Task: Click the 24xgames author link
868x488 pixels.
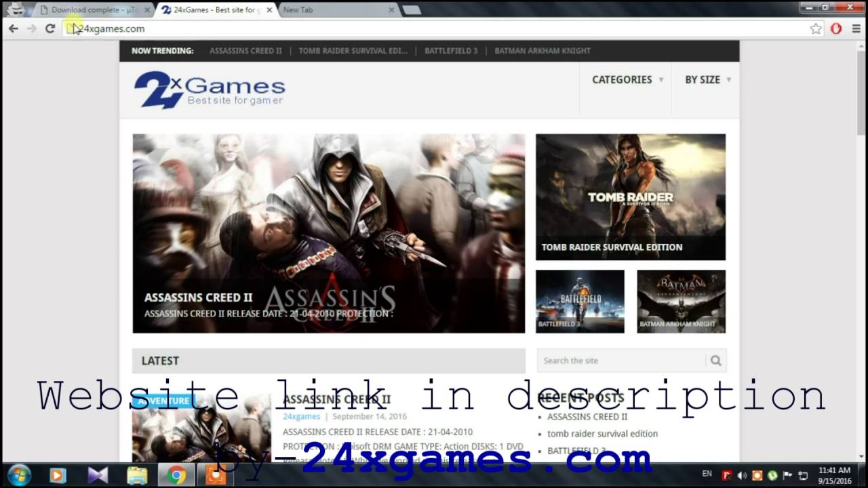Action: pos(301,416)
